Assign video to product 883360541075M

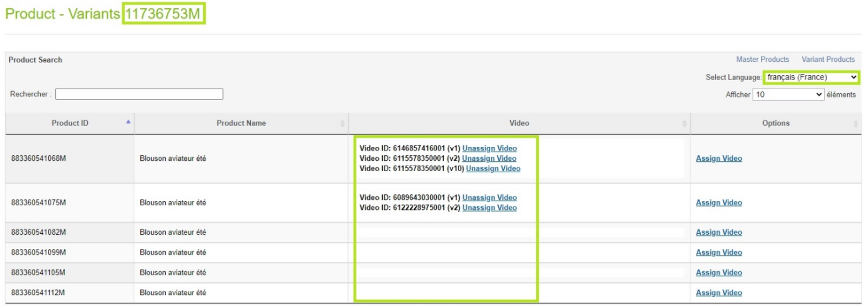pyautogui.click(x=718, y=203)
